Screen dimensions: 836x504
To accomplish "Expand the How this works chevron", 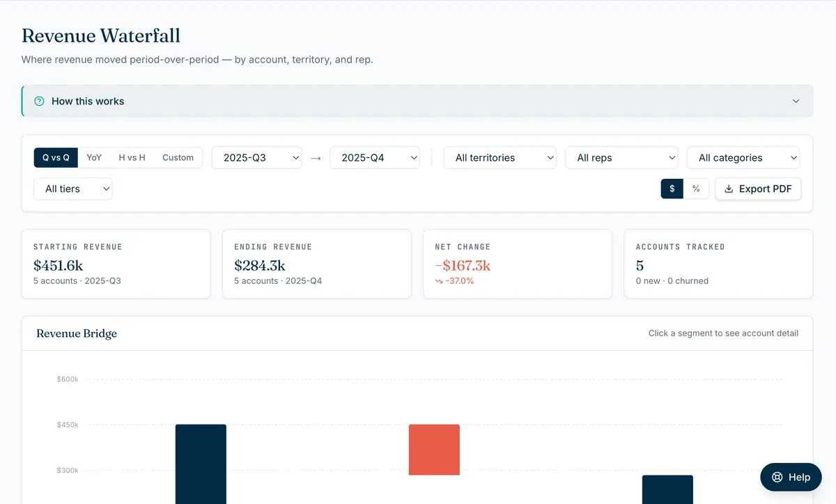I will click(x=796, y=101).
